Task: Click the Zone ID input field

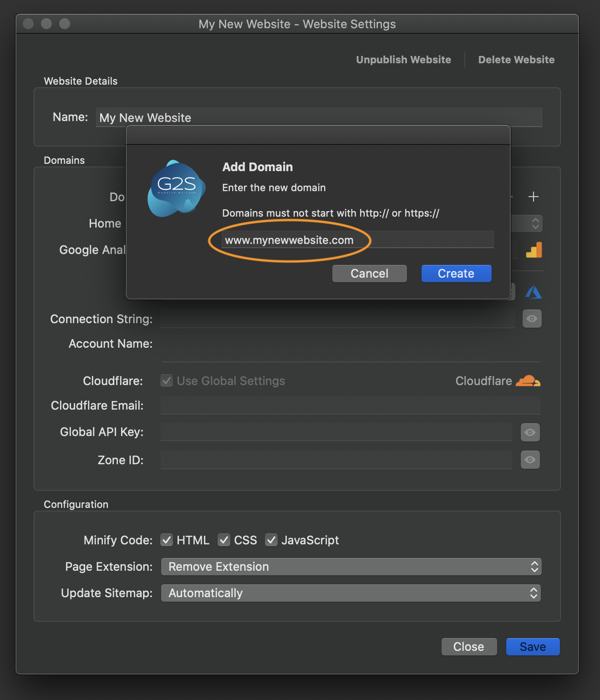Action: click(336, 460)
